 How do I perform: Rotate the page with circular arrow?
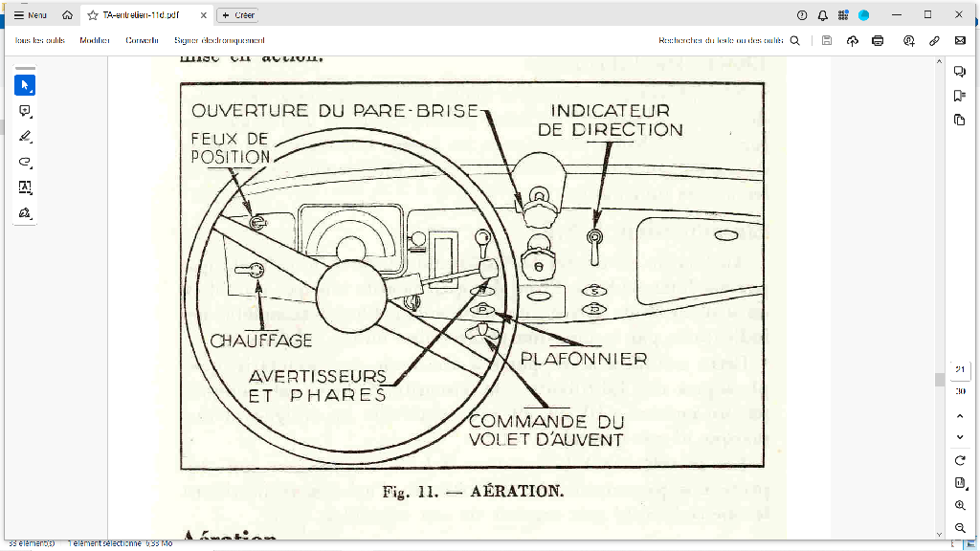coord(960,460)
